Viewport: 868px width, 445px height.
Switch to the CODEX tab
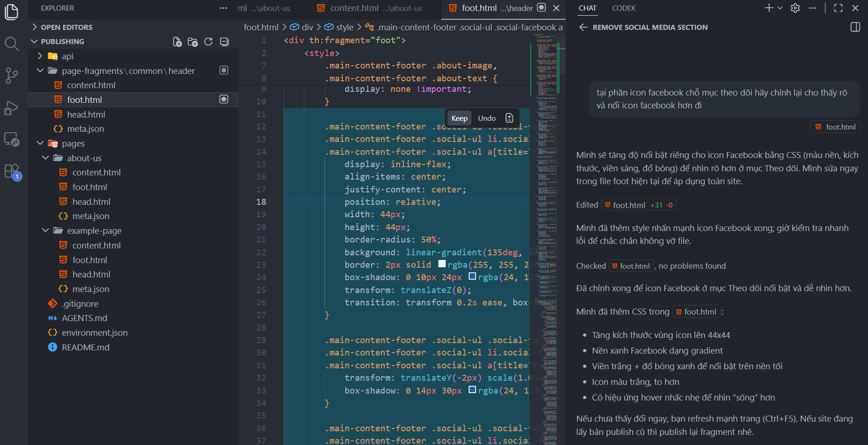click(x=624, y=8)
